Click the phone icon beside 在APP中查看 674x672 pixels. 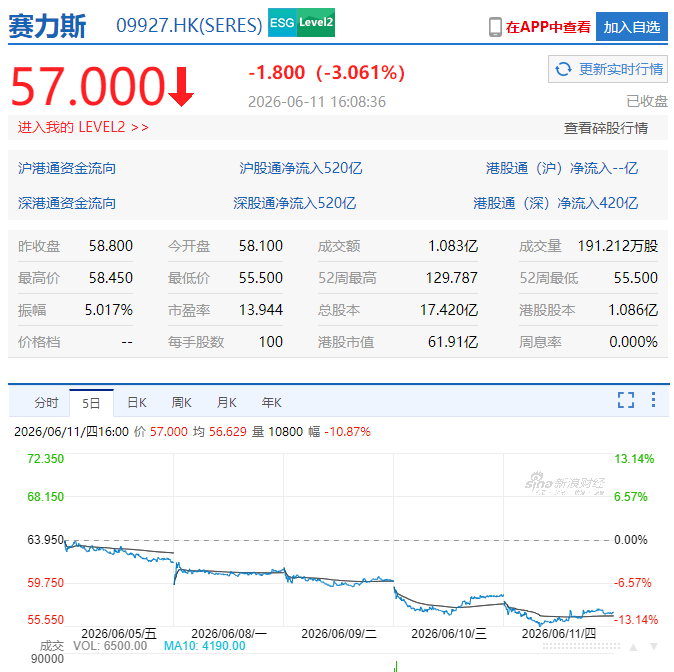click(495, 27)
